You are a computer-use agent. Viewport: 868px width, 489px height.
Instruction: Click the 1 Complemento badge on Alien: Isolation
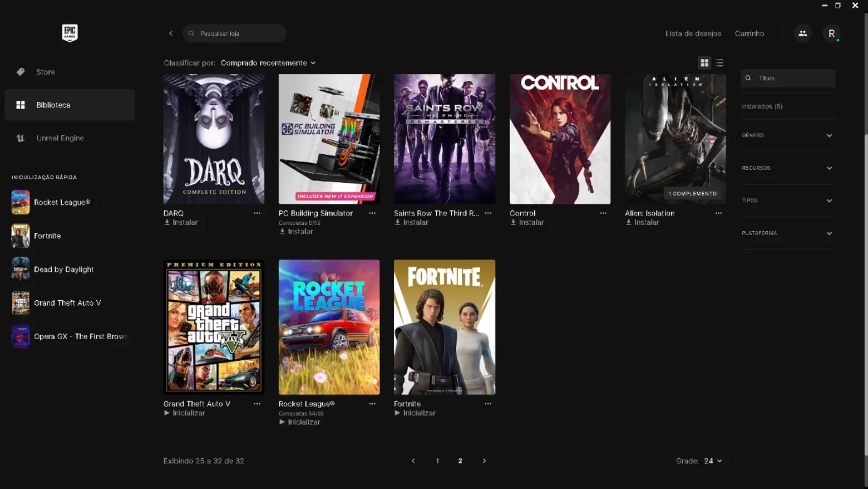pos(693,194)
